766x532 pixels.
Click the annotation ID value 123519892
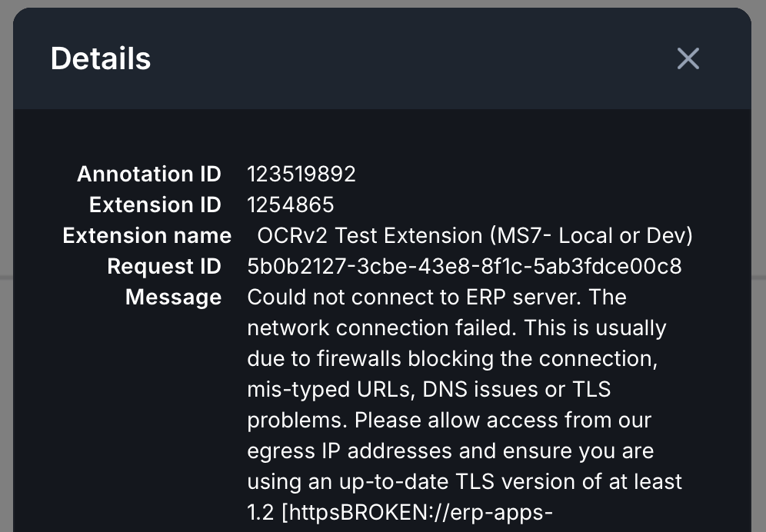301,175
